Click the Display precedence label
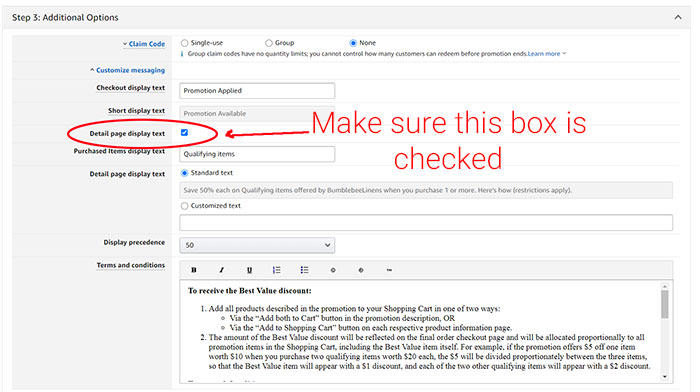This screenshot has width=700, height=392. (x=134, y=242)
